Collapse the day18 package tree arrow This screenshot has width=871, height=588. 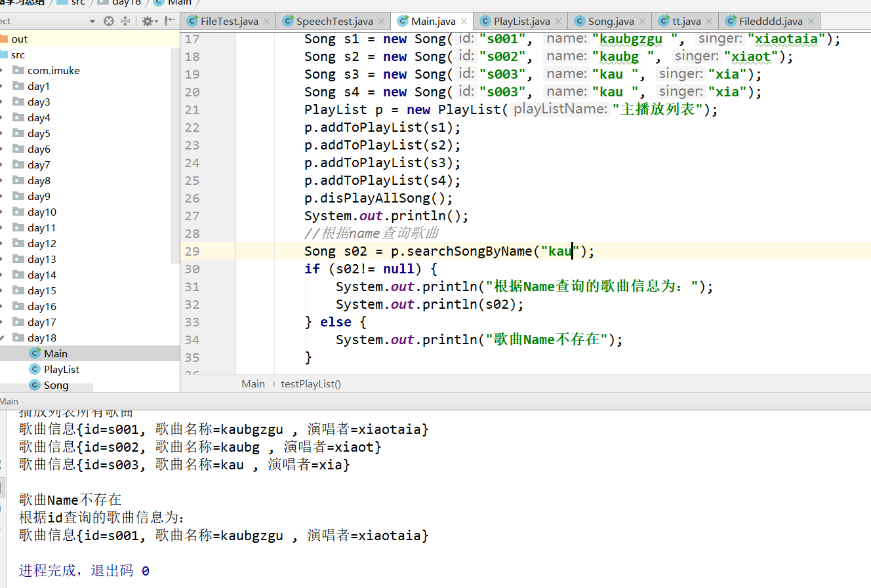pyautogui.click(x=3, y=338)
